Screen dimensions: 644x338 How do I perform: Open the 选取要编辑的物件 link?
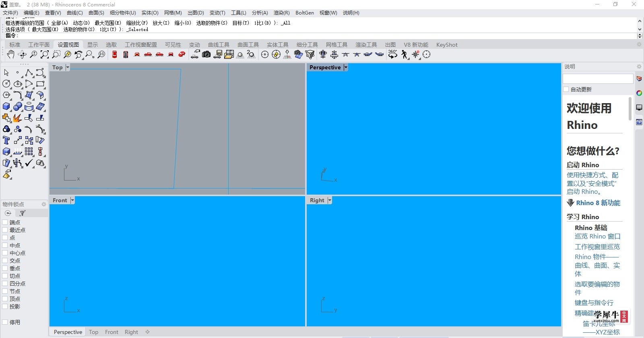[x=597, y=288]
